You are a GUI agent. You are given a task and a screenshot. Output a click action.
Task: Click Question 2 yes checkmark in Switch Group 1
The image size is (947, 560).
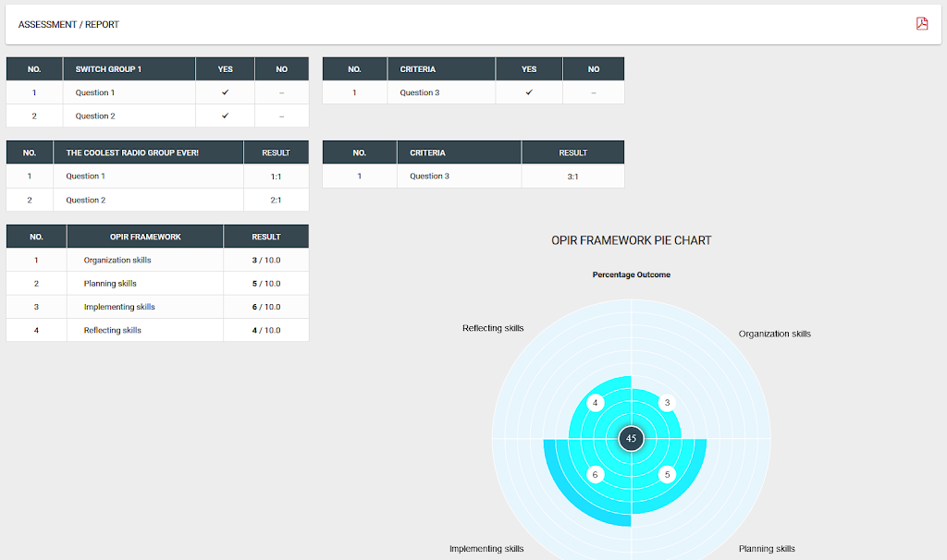point(226,116)
